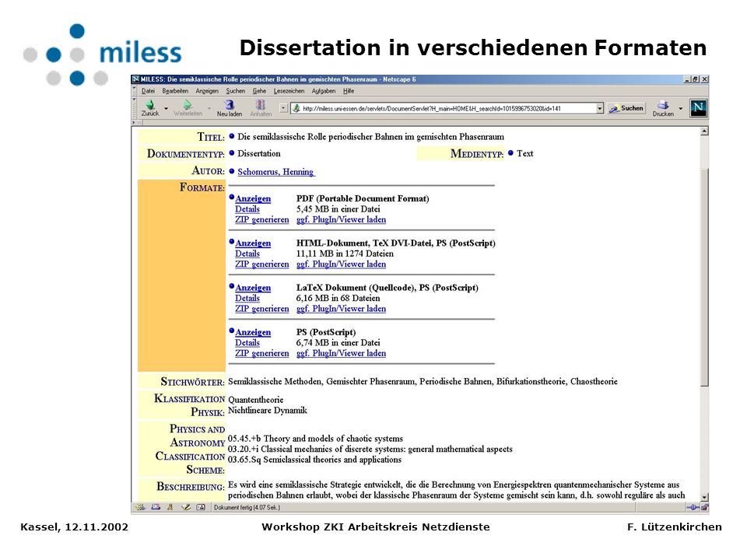The width and height of the screenshot is (747, 560).
Task: Click Anzeigen for the 6,74 MB PS file
Action: (253, 332)
